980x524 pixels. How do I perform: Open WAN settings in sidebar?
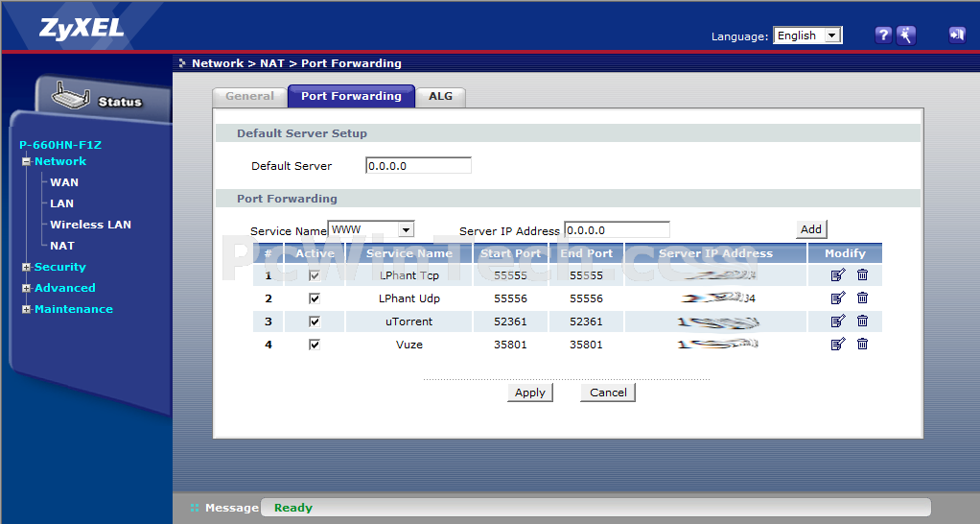(63, 182)
